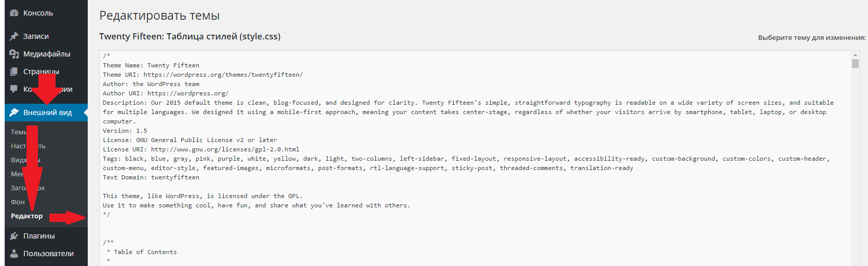Go to the Виджеты submenu entry
The height and width of the screenshot is (266, 868).
click(18, 160)
